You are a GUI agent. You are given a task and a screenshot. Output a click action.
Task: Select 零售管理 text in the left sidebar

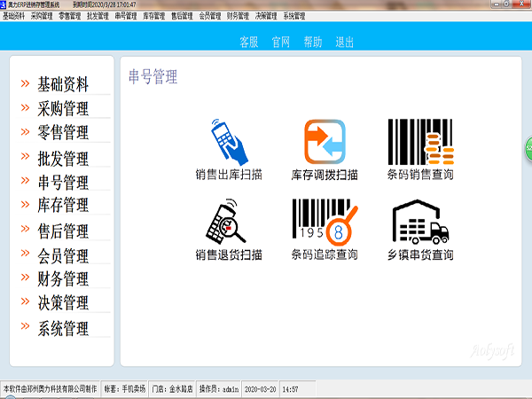click(x=63, y=133)
